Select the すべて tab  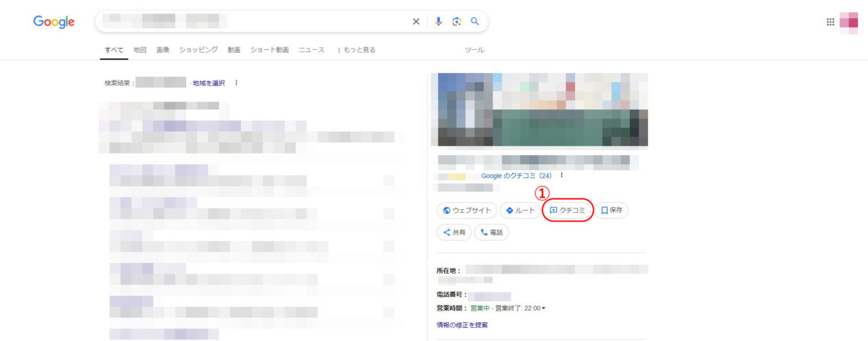pos(114,50)
